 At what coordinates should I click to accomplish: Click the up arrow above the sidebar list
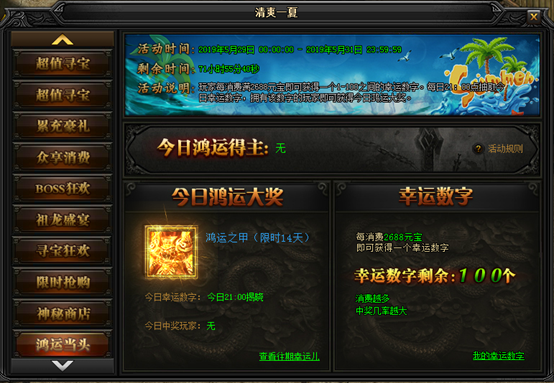[x=63, y=39]
